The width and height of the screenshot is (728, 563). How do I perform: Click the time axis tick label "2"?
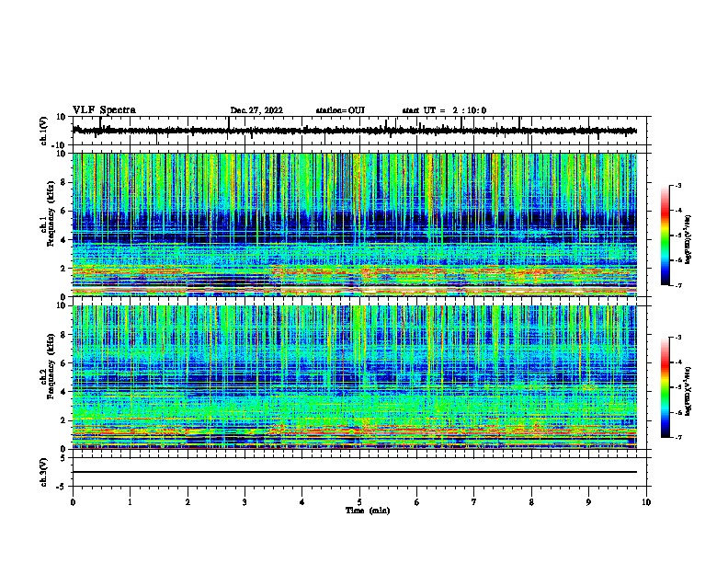188,502
